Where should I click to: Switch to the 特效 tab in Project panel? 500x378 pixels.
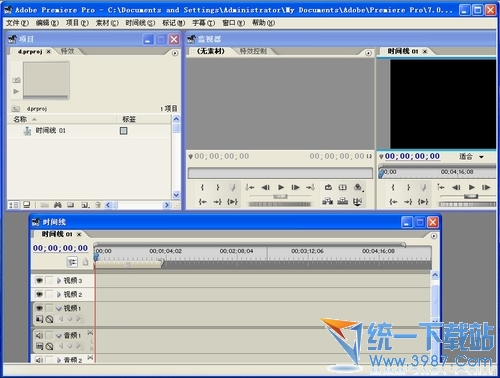(67, 51)
